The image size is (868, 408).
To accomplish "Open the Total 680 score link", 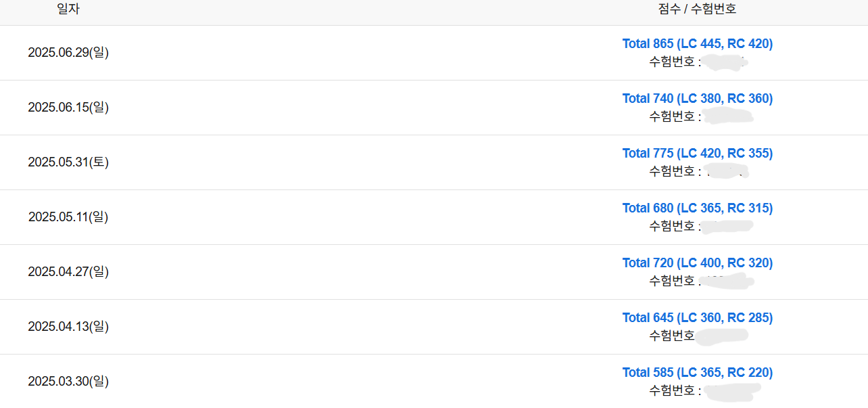I will click(x=697, y=208).
